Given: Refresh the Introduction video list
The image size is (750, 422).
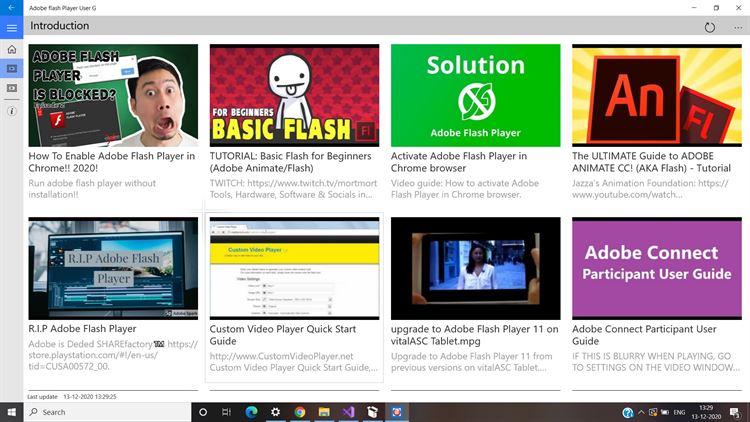Looking at the screenshot, I should coord(709,27).
